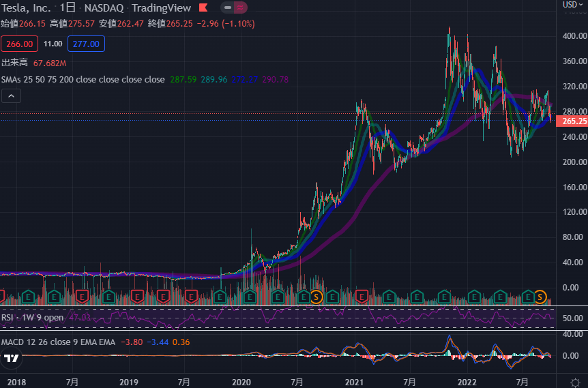
Task: Click the 始値 266.15 open price
Action: (x=23, y=24)
